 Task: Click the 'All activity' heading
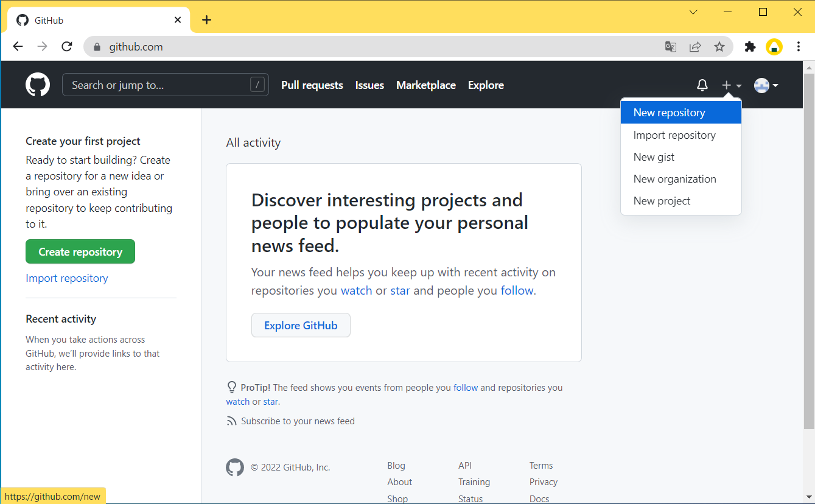(253, 142)
